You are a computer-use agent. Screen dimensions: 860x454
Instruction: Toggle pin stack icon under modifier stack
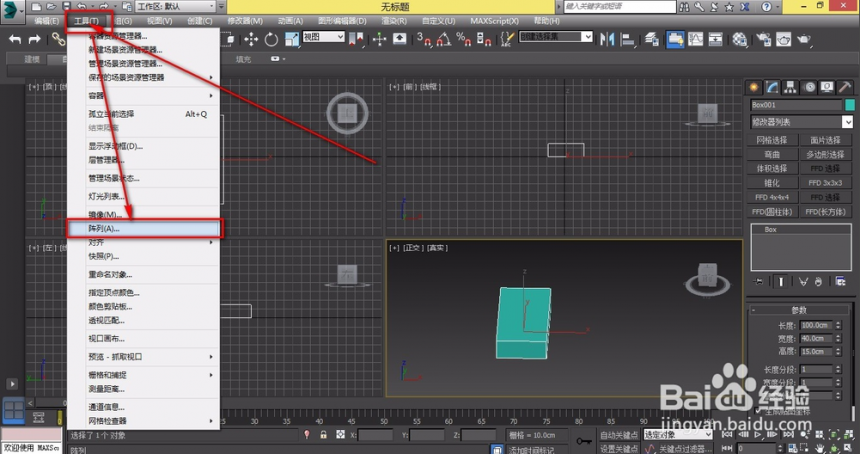click(759, 281)
